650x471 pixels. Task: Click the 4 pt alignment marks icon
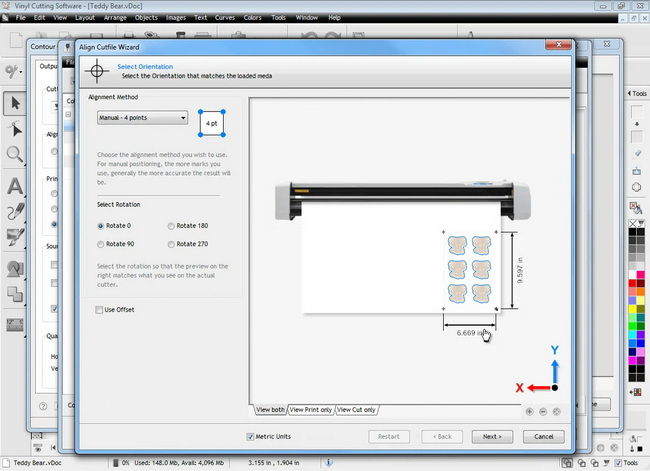[x=211, y=124]
